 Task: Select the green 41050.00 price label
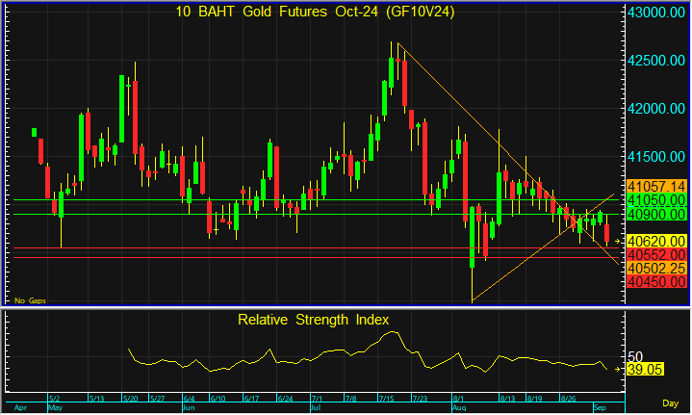click(653, 200)
